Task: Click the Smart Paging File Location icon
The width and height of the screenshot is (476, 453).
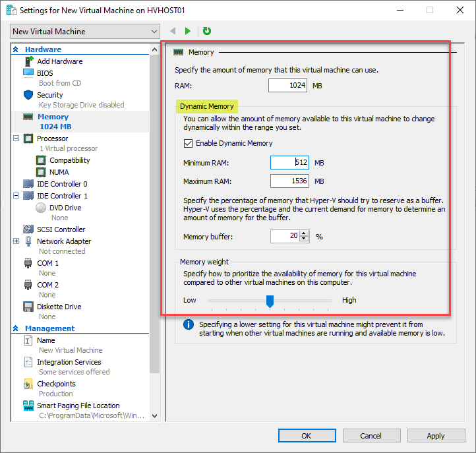Action: (x=28, y=406)
